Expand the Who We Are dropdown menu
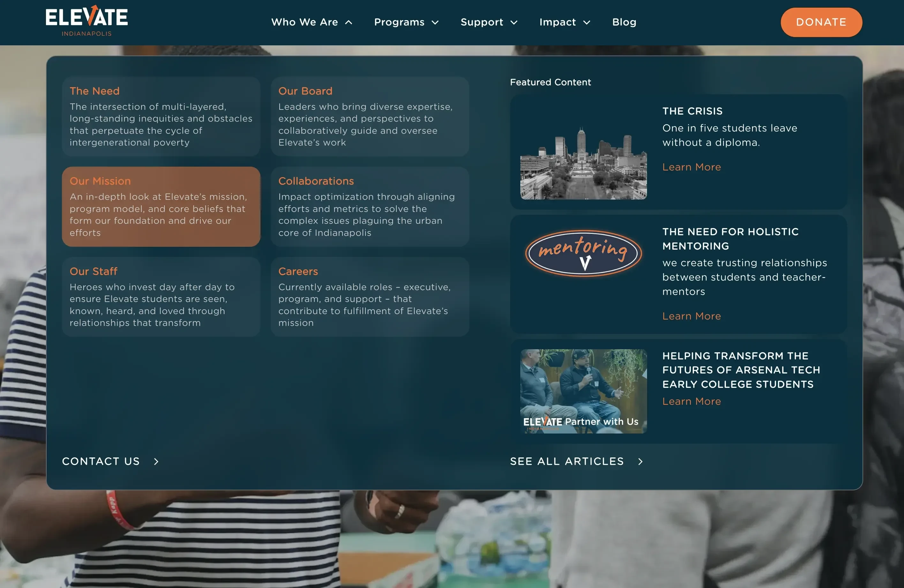The image size is (904, 588). (311, 22)
